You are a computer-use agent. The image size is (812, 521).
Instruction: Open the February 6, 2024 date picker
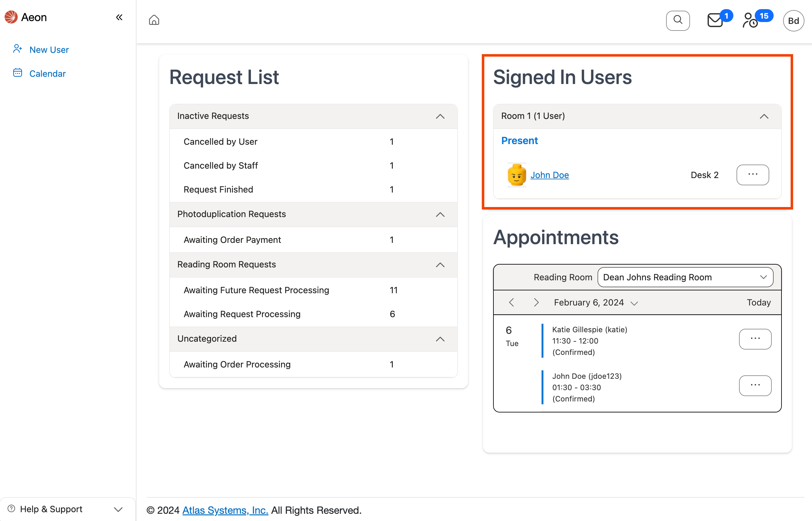(x=595, y=302)
